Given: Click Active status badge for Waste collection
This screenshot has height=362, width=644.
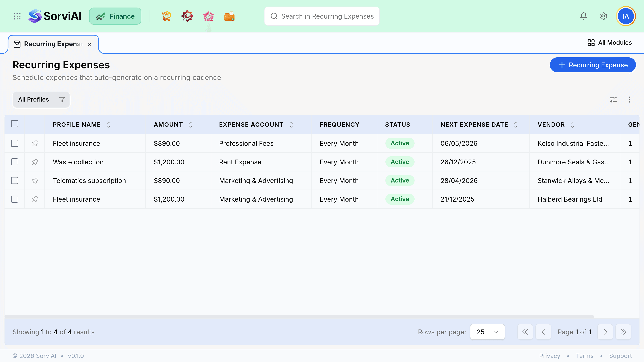Looking at the screenshot, I should 400,162.
